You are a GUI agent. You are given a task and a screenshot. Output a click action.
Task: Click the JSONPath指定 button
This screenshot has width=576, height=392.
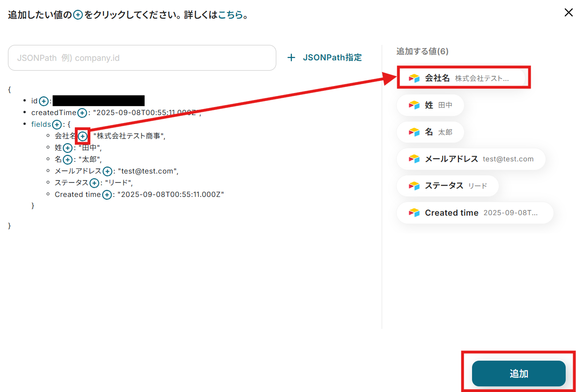324,58
